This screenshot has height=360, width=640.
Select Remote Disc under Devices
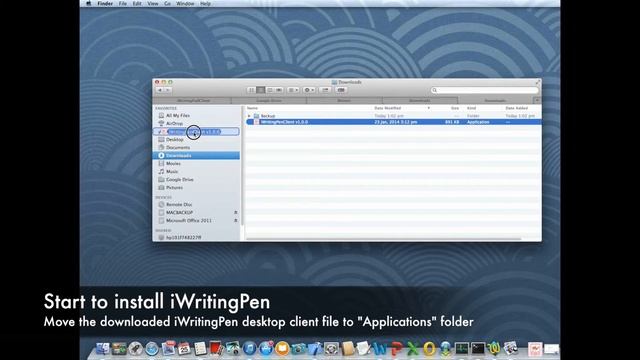click(179, 204)
